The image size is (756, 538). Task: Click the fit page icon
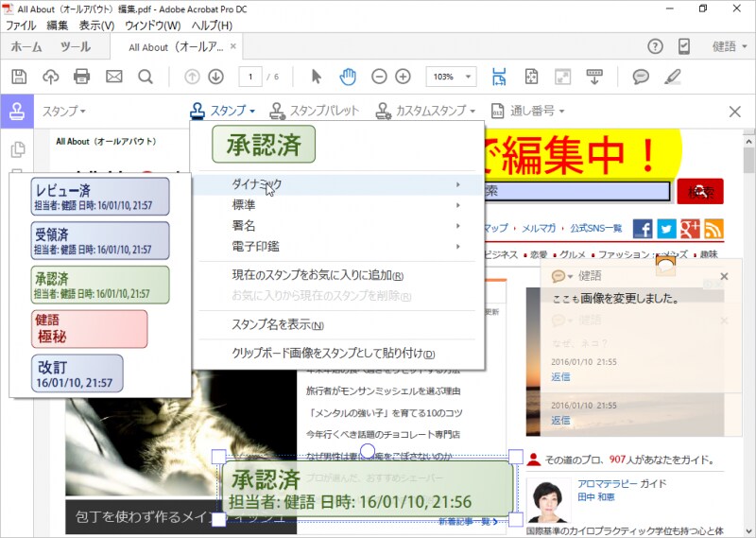(x=531, y=77)
